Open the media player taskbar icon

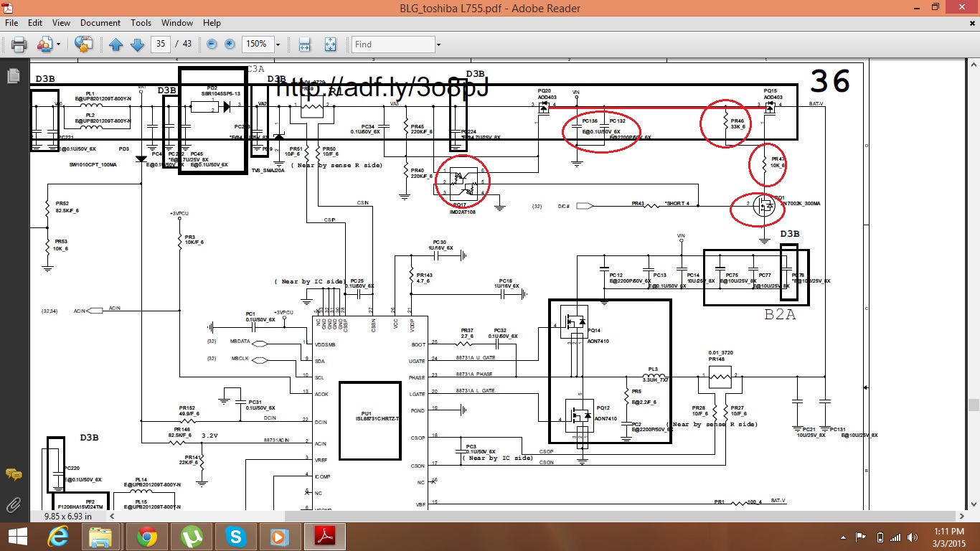pos(280,537)
